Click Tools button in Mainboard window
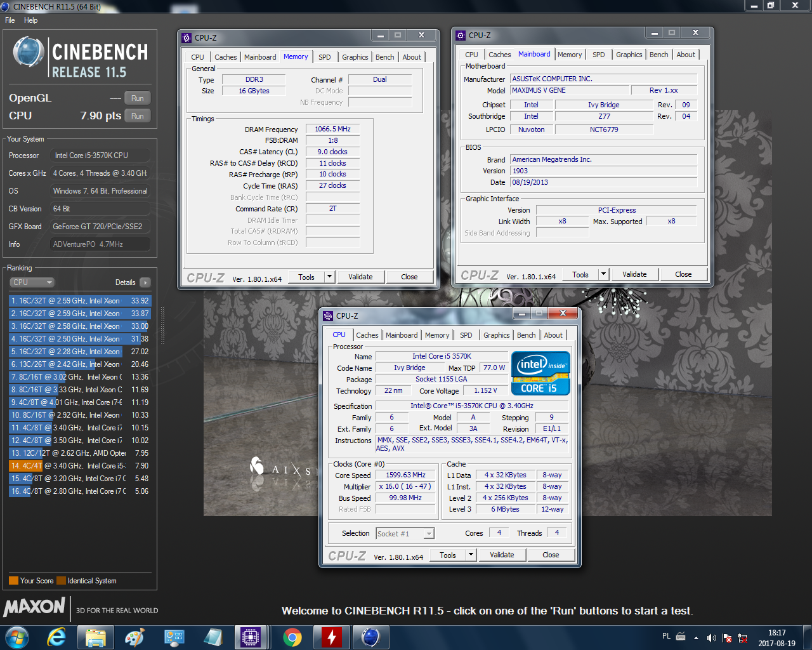Image resolution: width=812 pixels, height=650 pixels. [x=580, y=274]
